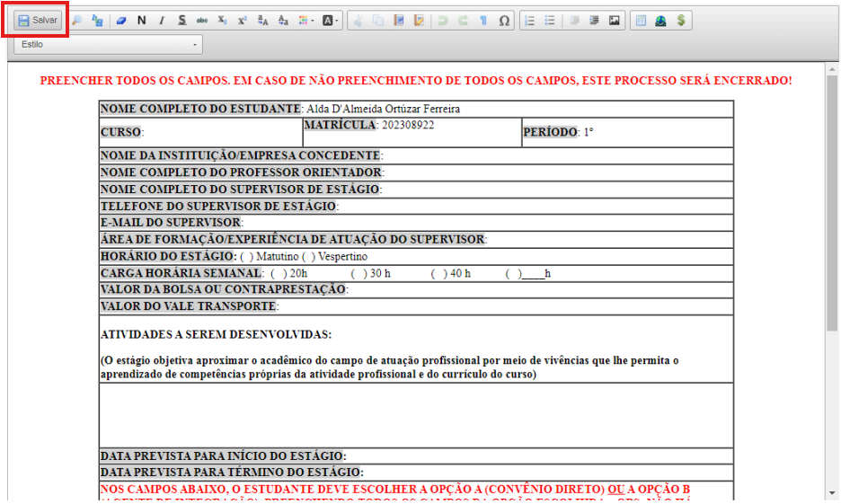Click the VALOR DO VALE TRANSPORTE row
The width and height of the screenshot is (841, 504).
click(x=416, y=306)
